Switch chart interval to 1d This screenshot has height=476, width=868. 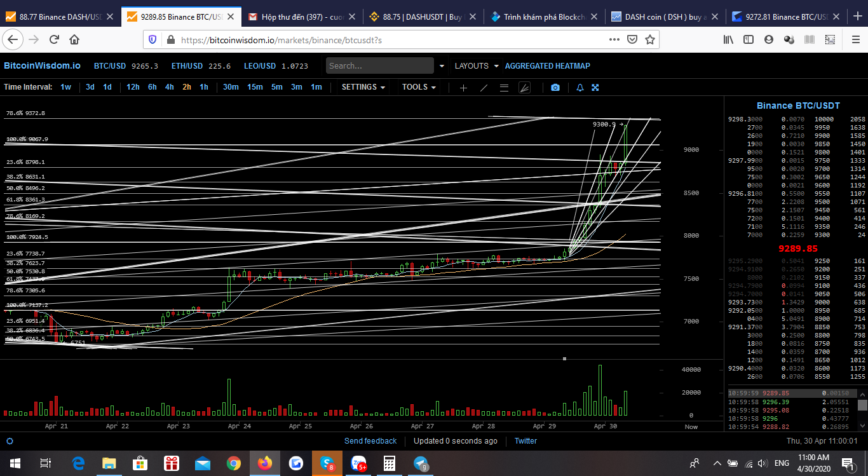click(107, 87)
